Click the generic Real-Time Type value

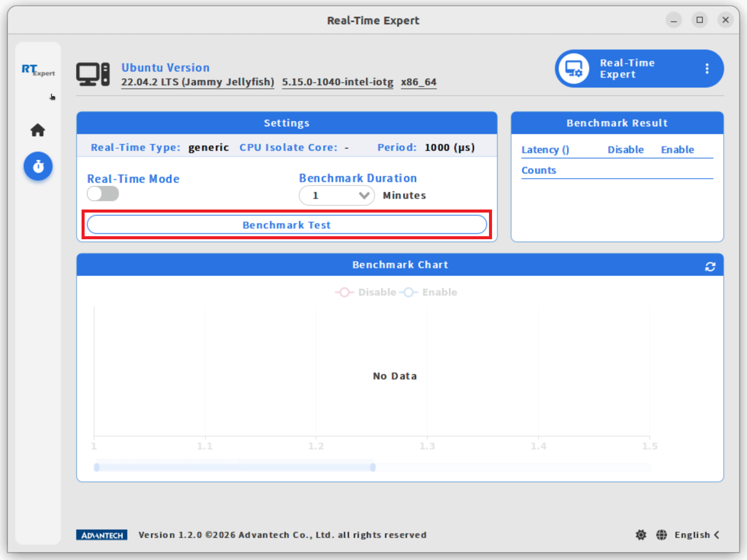point(208,147)
